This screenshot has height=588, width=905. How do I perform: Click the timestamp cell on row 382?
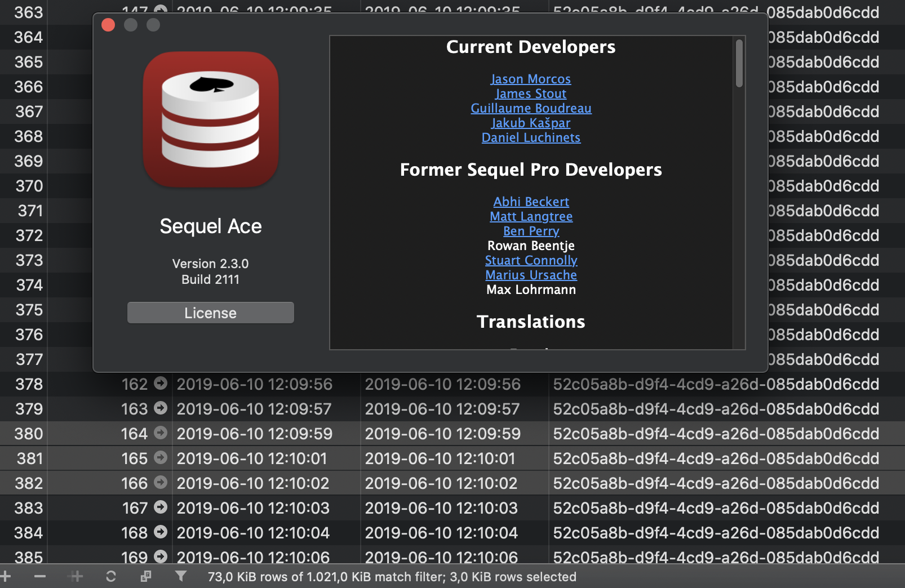pyautogui.click(x=253, y=483)
